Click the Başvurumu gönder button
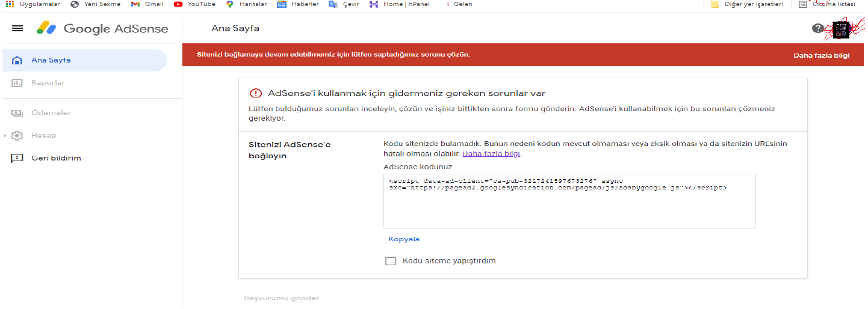This screenshot has height=309, width=868. pyautogui.click(x=282, y=298)
